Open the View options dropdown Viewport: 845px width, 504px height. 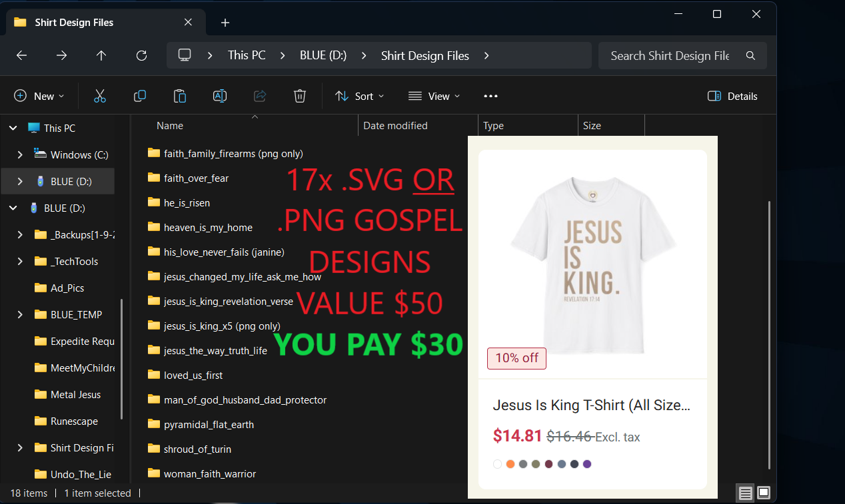click(434, 96)
